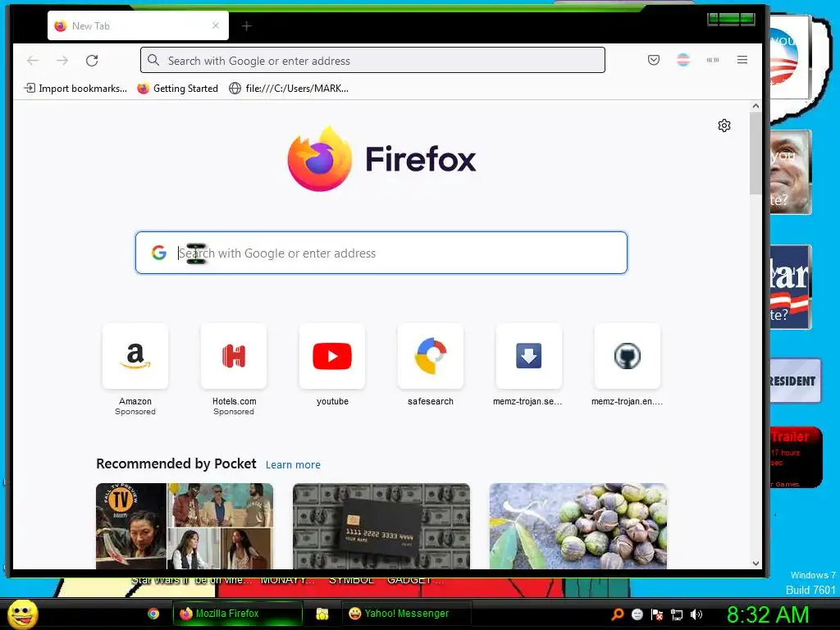The image size is (840, 630).
Task: Maximize the Firefox window with green button
Action: point(728,20)
